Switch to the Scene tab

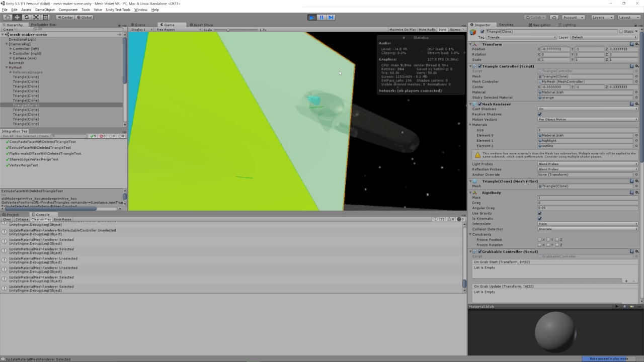pyautogui.click(x=139, y=24)
